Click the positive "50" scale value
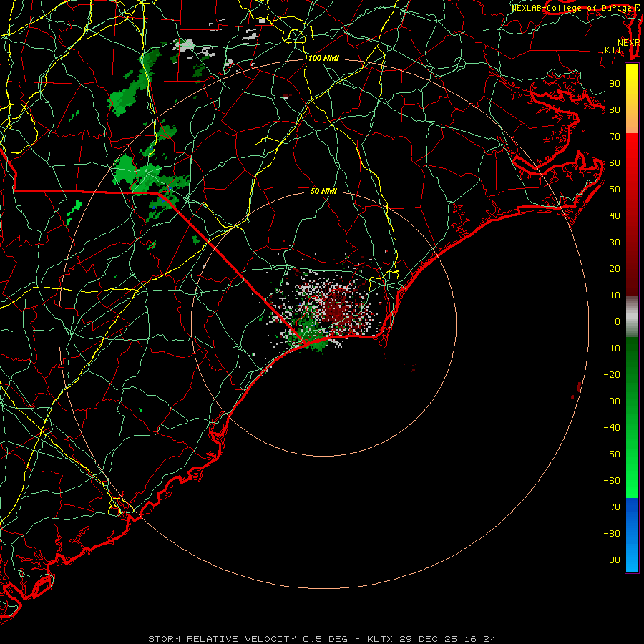The height and width of the screenshot is (644, 644). [x=615, y=190]
